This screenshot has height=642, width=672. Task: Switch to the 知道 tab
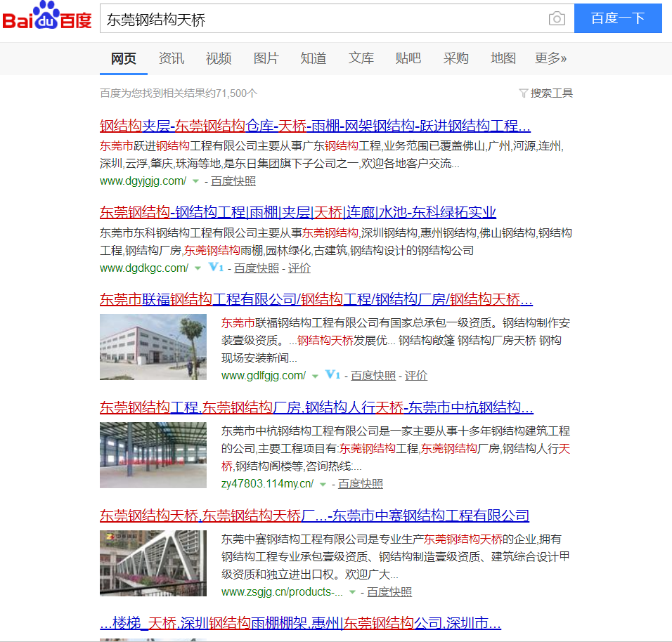[314, 58]
